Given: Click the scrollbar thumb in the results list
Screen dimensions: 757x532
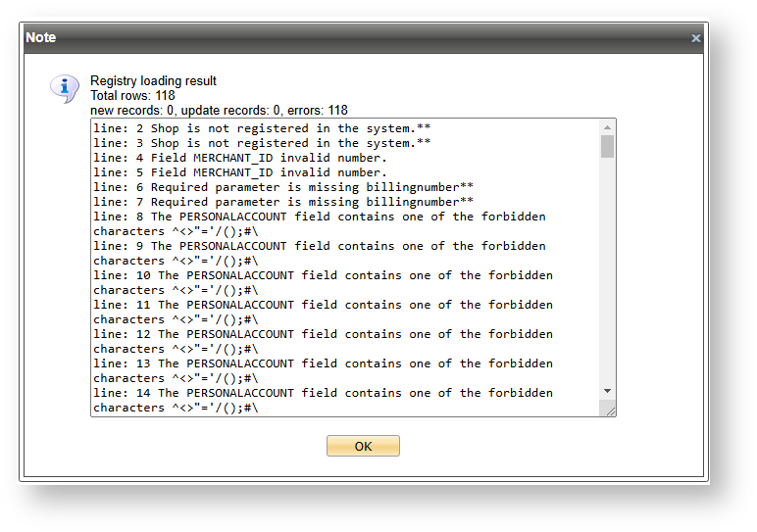Looking at the screenshot, I should pyautogui.click(x=607, y=147).
